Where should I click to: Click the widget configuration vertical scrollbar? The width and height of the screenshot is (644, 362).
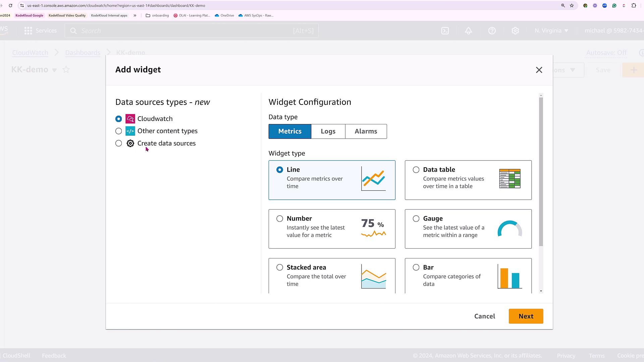pyautogui.click(x=541, y=172)
